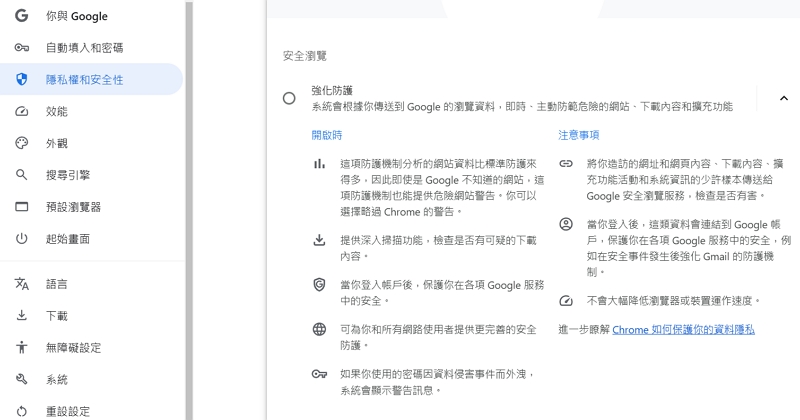Click the translate icon beside 語言
800x420 pixels.
(21, 284)
